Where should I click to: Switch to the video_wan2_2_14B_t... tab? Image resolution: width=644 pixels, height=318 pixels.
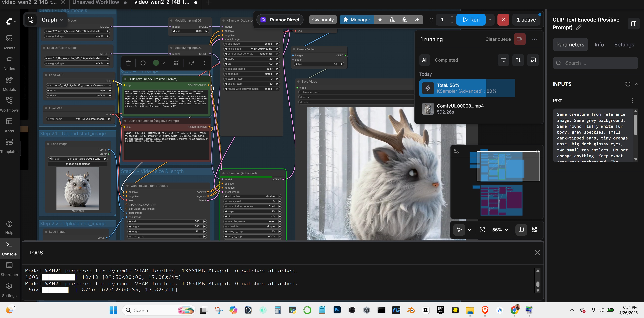[29, 3]
